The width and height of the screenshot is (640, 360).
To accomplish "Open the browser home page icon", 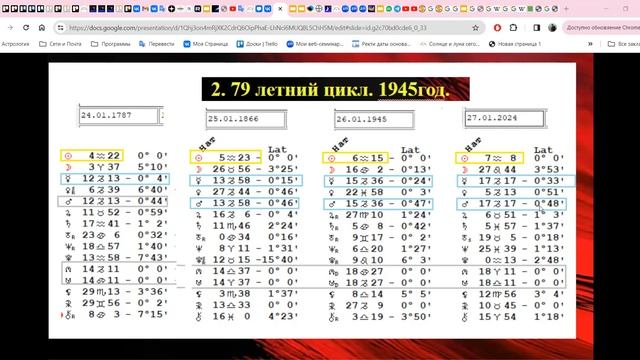I will 42,27.
